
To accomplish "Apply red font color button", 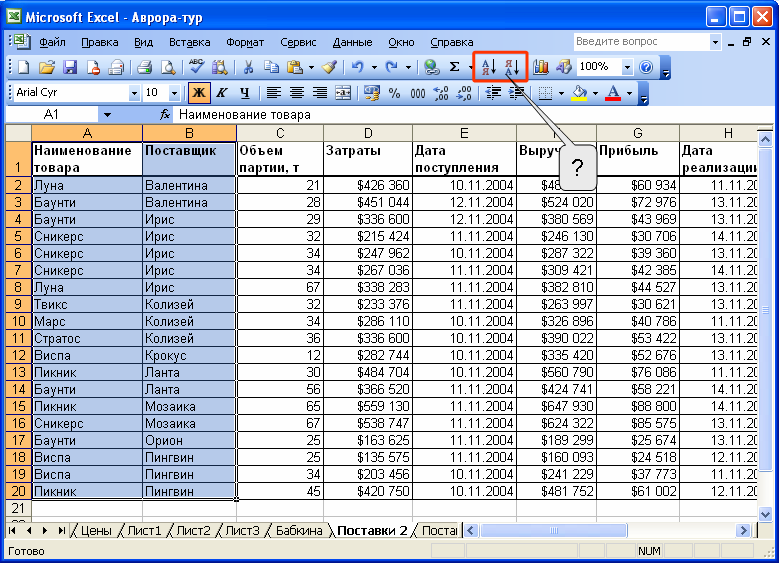I will tap(614, 93).
